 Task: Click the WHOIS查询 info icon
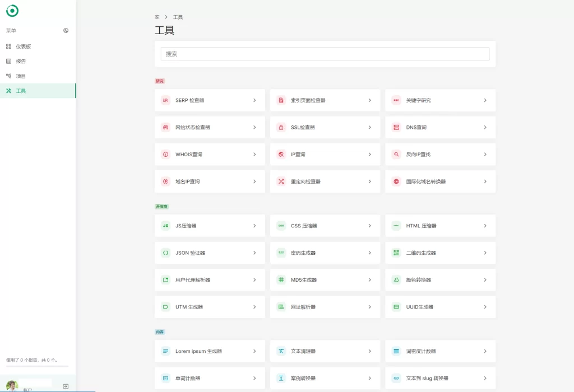(x=165, y=154)
